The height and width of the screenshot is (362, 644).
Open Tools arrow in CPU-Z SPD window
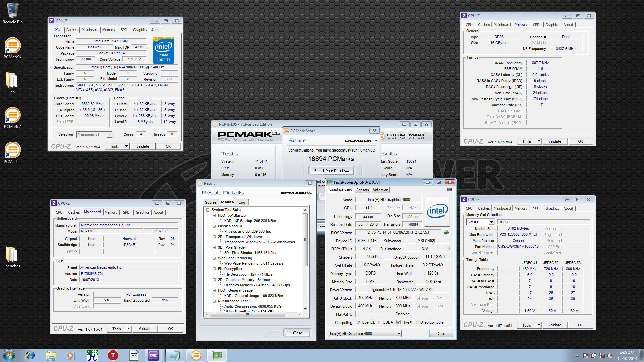click(539, 325)
